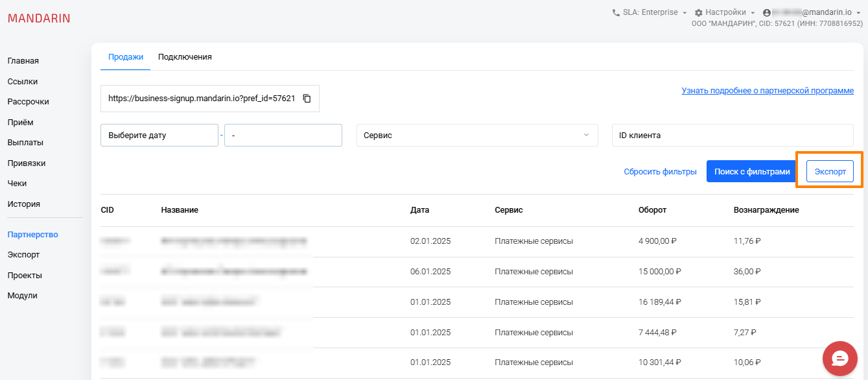Viewport: 868px width, 380px height.
Task: Open the red chat support widget
Action: (840, 359)
